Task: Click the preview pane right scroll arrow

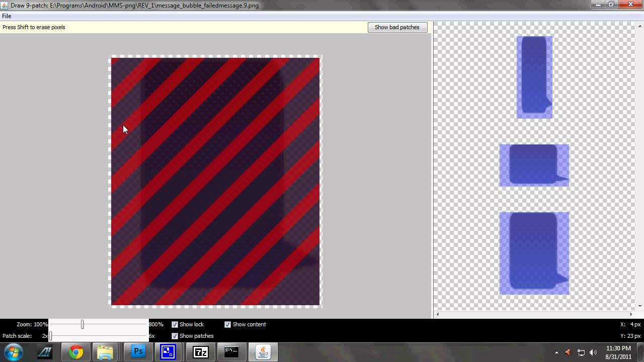Action: tap(631, 314)
